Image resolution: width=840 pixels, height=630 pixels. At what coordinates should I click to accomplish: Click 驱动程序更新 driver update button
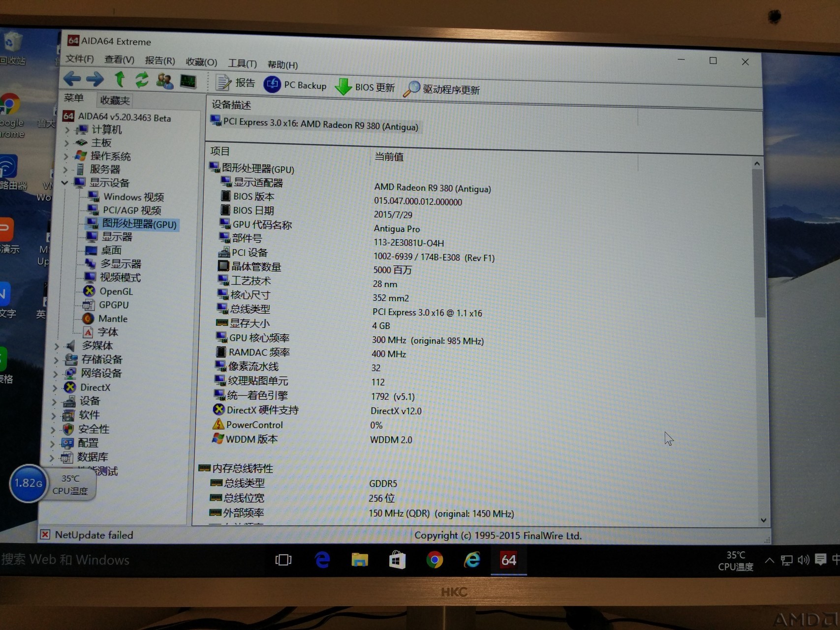click(441, 89)
